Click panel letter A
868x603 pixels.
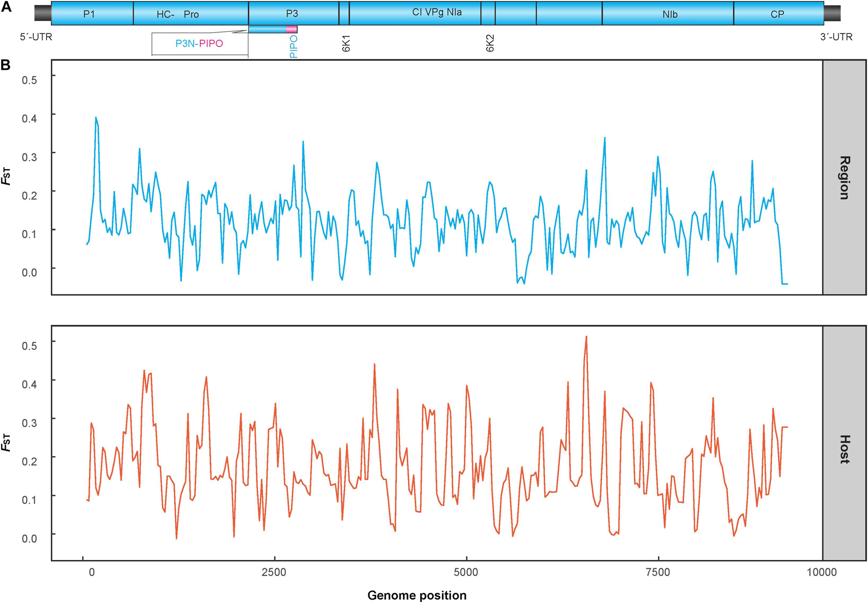pyautogui.click(x=6, y=7)
